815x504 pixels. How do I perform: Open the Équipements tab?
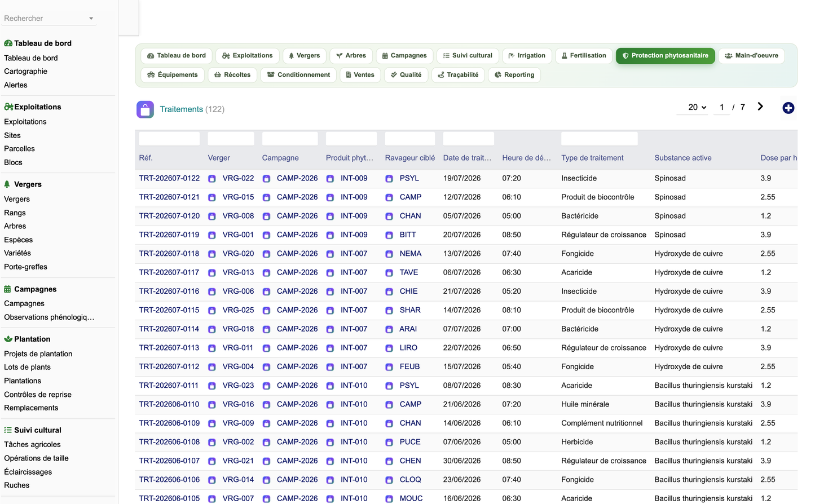(172, 75)
